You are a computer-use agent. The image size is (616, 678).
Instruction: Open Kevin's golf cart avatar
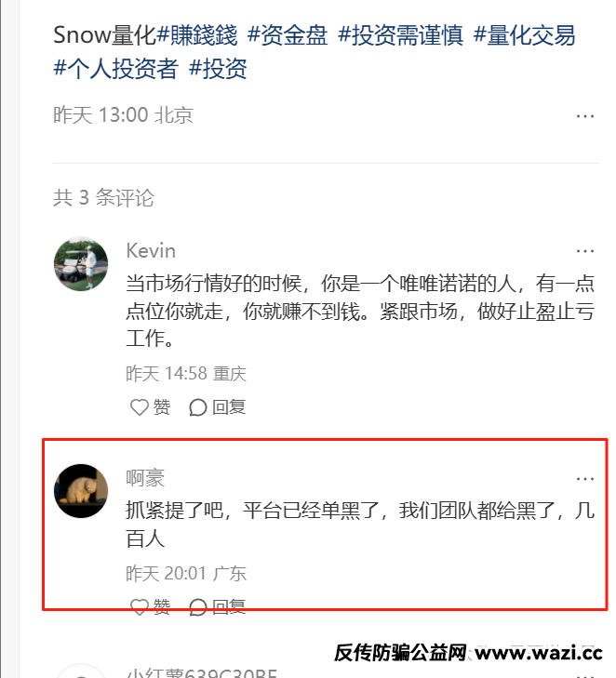tap(81, 264)
